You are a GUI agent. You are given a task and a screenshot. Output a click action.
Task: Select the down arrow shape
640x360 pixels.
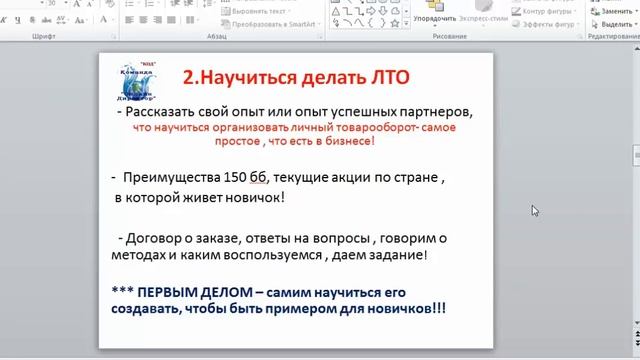click(383, 11)
